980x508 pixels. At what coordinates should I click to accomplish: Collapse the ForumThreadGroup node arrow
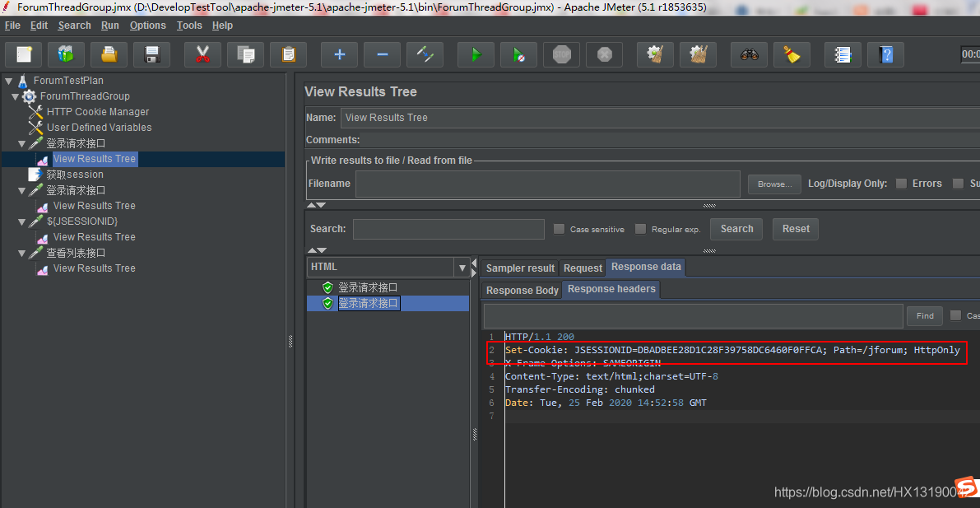pos(14,96)
